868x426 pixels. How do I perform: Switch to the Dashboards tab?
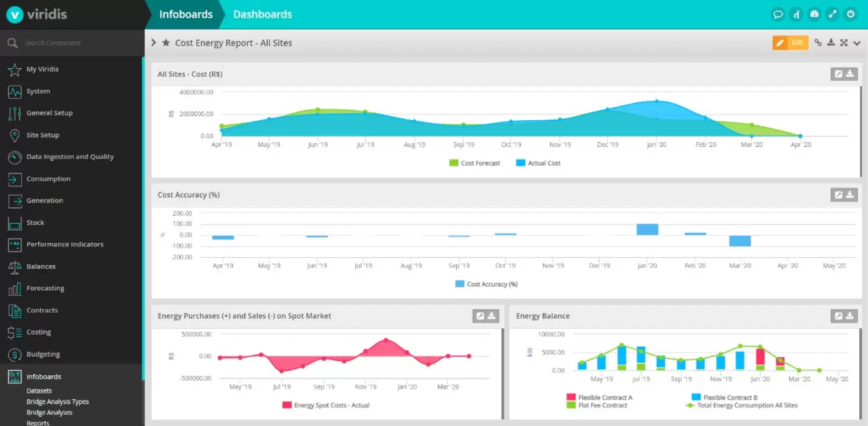(x=262, y=14)
